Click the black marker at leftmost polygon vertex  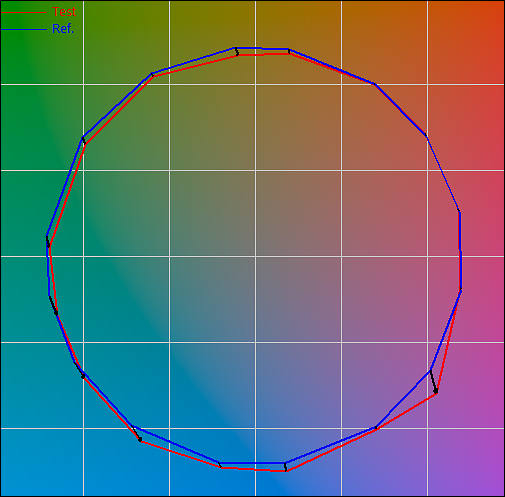(x=48, y=241)
